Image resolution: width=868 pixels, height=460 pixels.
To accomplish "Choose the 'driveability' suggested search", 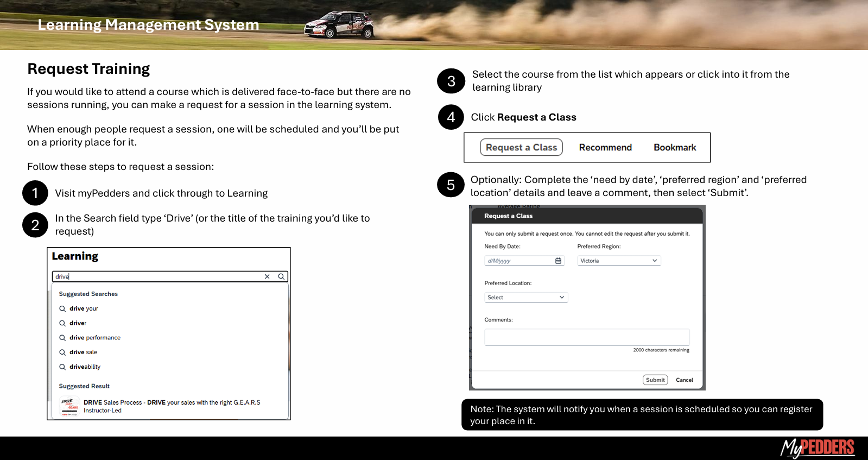I will point(85,367).
